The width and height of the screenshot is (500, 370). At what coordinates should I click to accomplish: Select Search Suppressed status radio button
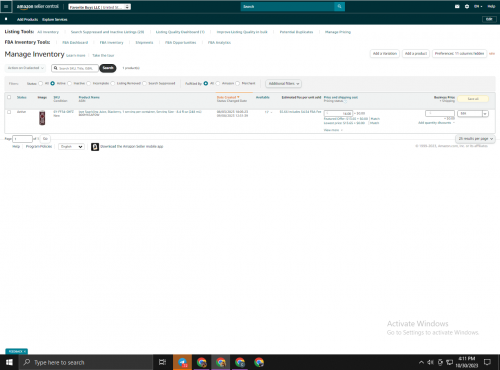coord(144,83)
